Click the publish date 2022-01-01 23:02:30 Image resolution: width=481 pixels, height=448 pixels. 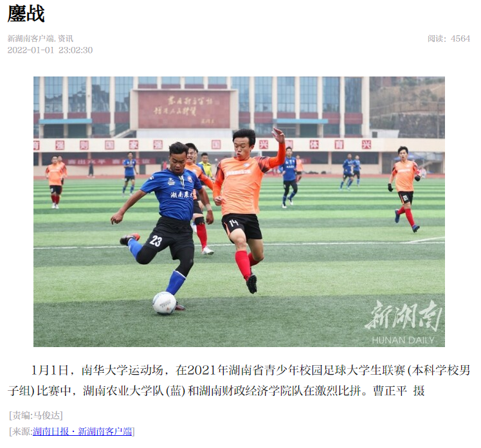click(x=50, y=50)
